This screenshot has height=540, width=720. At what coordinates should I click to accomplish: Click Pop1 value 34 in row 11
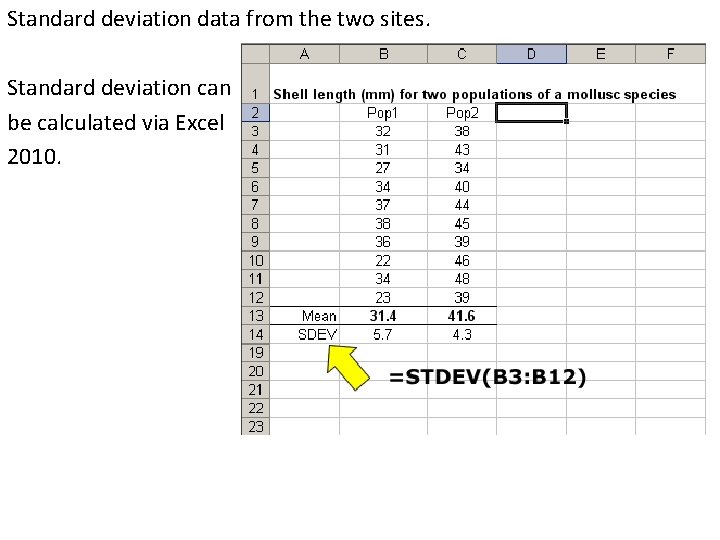tap(383, 279)
